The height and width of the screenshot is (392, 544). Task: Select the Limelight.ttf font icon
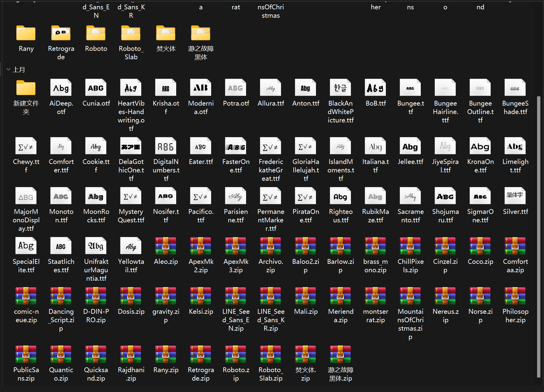tap(515, 146)
